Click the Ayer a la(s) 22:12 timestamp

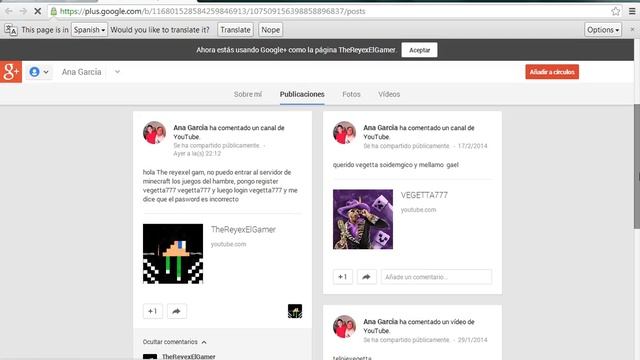pos(197,154)
